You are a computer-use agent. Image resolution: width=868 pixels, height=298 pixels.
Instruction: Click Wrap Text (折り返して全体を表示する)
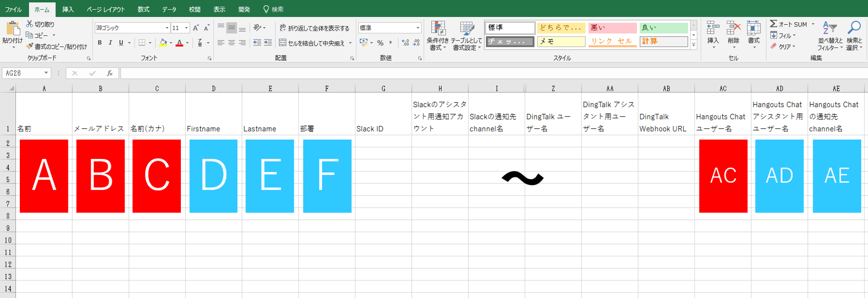314,28
